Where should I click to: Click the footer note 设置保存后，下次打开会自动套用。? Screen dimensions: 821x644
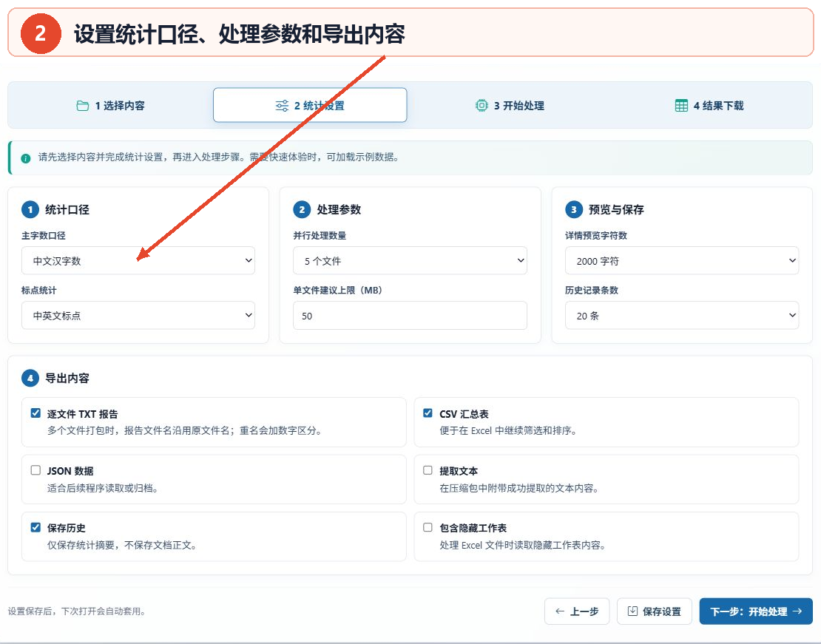tap(76, 611)
